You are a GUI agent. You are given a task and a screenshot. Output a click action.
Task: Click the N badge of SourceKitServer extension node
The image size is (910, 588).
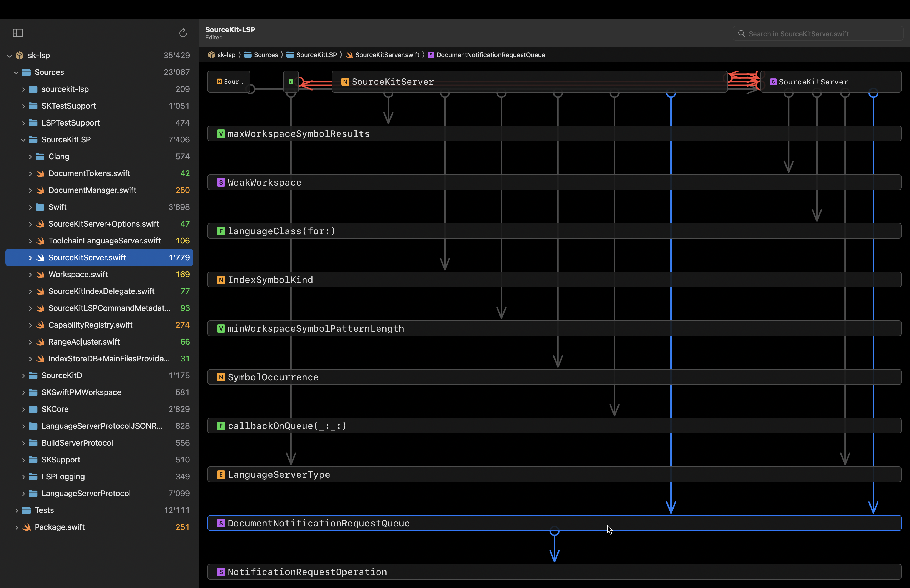coord(345,82)
